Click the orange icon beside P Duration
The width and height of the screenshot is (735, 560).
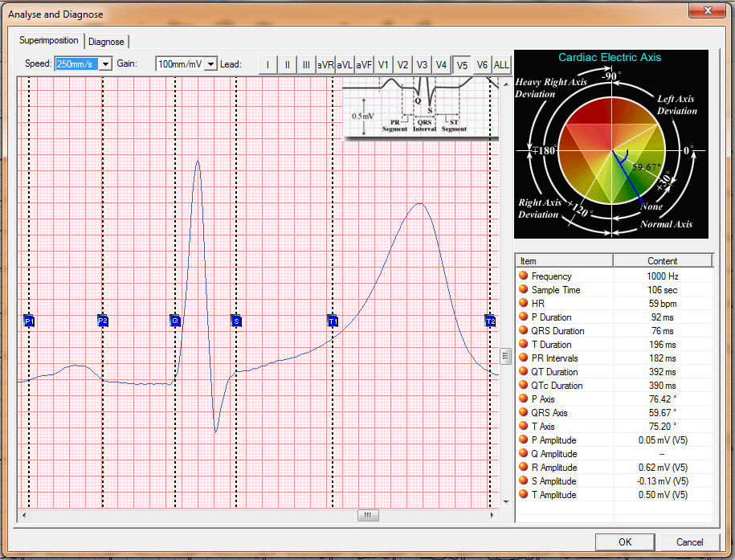524,317
